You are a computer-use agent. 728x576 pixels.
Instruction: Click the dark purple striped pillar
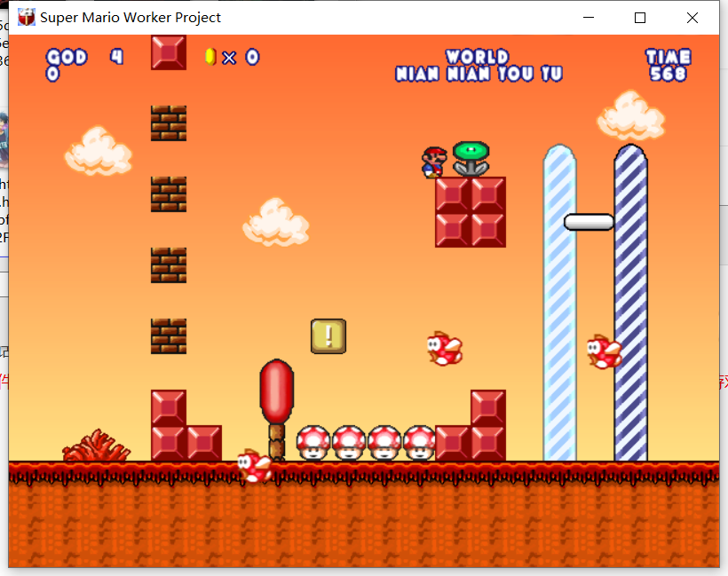(x=630, y=303)
